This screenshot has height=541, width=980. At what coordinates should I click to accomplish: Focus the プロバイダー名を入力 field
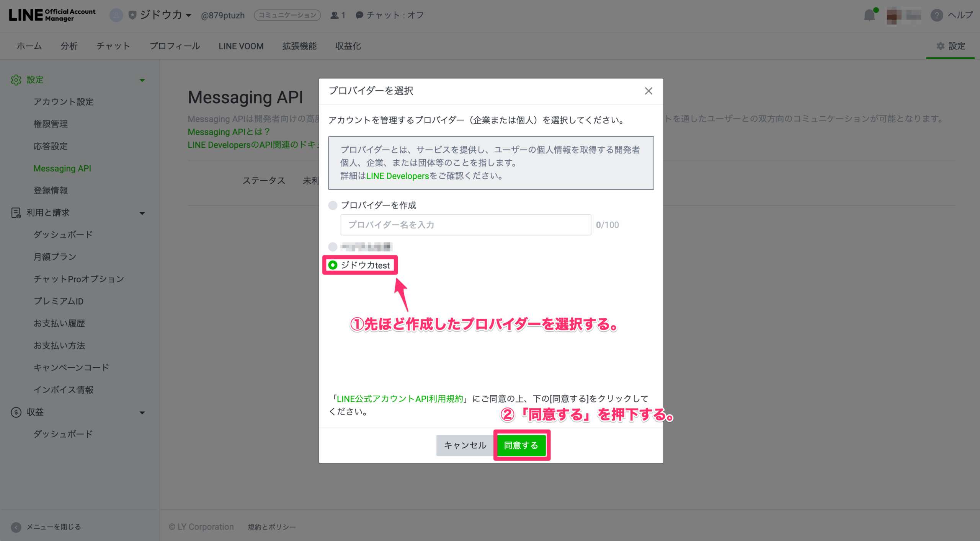pos(465,225)
